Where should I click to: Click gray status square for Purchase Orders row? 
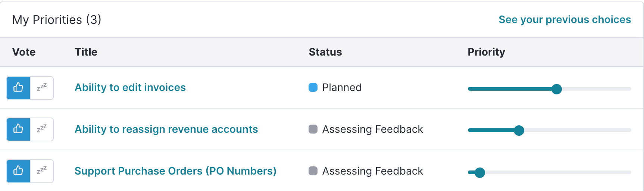coord(313,171)
